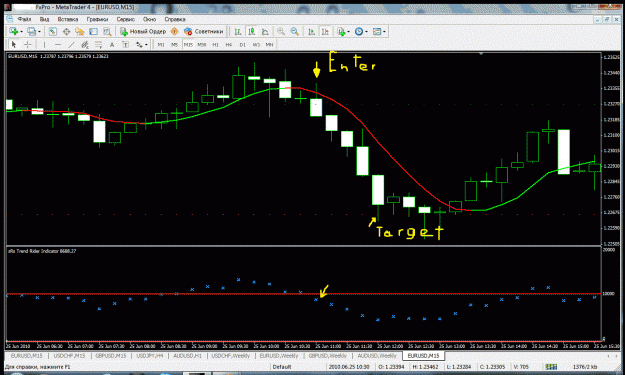
Task: Switch timeframe to M1
Action: 161,45
